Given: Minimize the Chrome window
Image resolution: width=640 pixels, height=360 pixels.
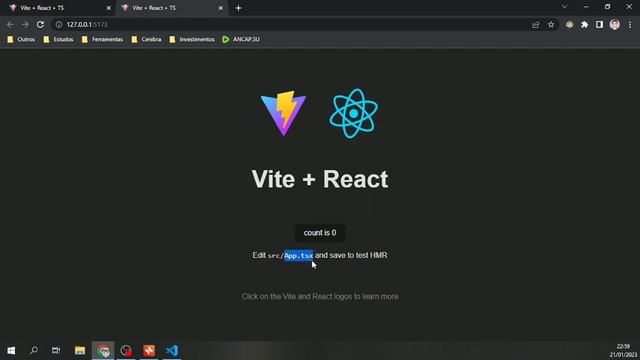Looking at the screenshot, I should point(586,7).
